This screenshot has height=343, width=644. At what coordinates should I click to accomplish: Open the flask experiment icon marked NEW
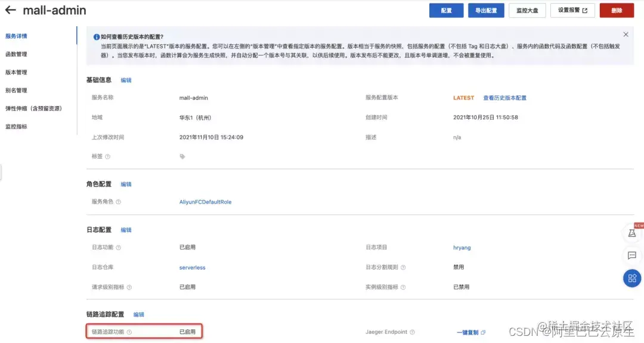click(x=632, y=233)
